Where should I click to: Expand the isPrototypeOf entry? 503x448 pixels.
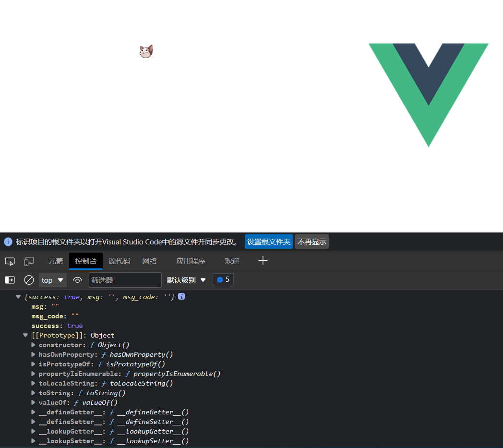pyautogui.click(x=33, y=364)
